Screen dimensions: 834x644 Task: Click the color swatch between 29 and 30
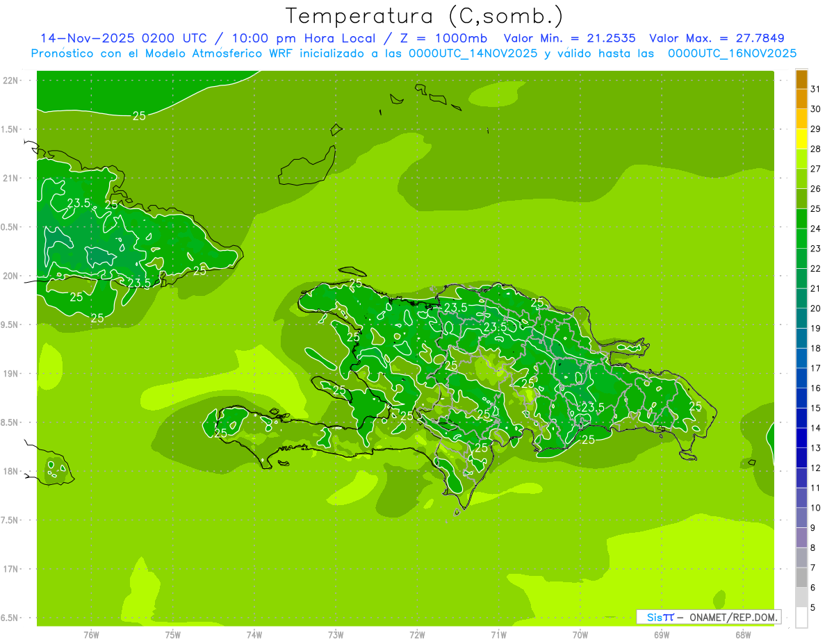coord(801,119)
